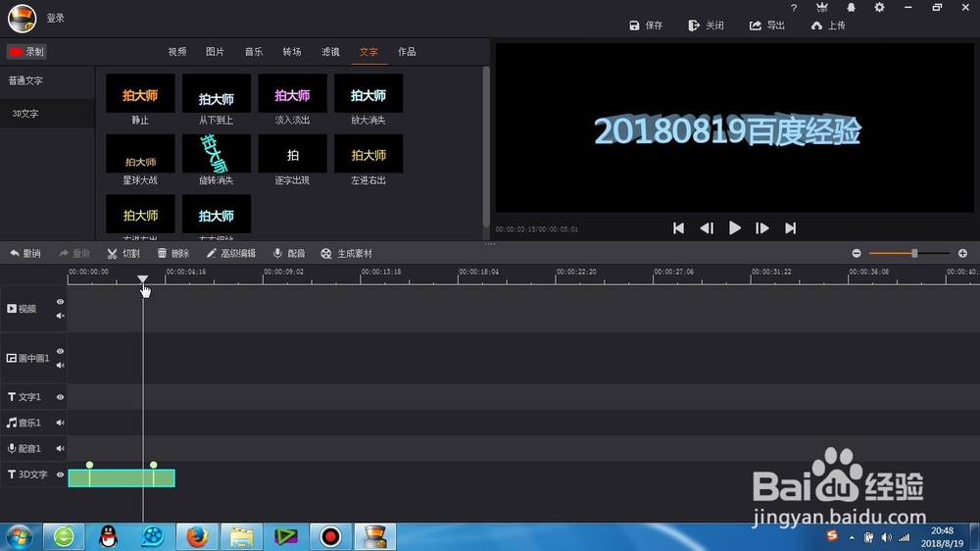Open the 转场 transitions tab

click(x=292, y=52)
